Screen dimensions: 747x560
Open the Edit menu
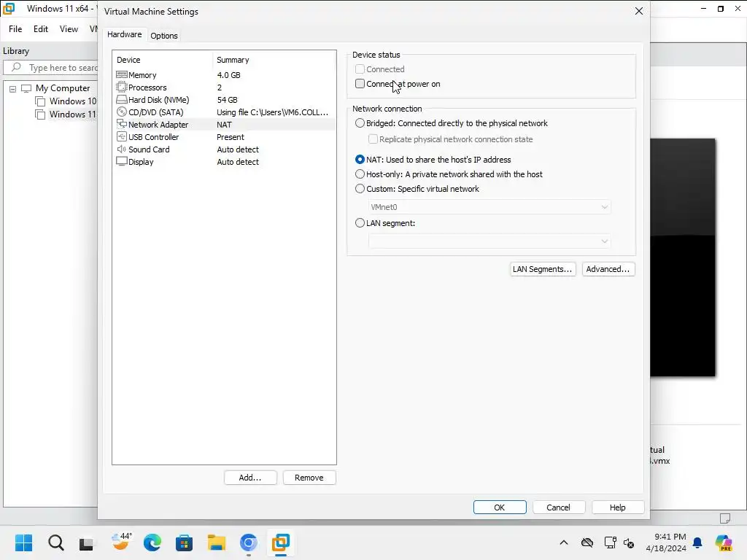(x=41, y=29)
